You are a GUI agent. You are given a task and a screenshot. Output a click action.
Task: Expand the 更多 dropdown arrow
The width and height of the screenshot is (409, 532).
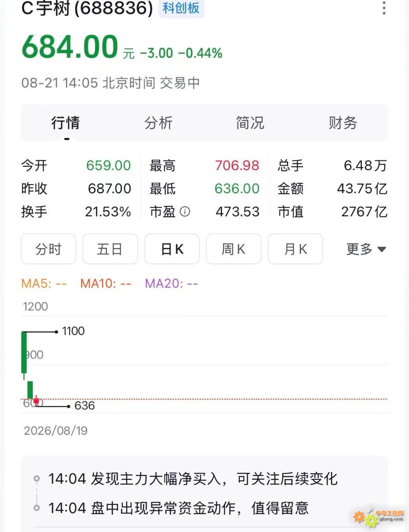pos(382,249)
